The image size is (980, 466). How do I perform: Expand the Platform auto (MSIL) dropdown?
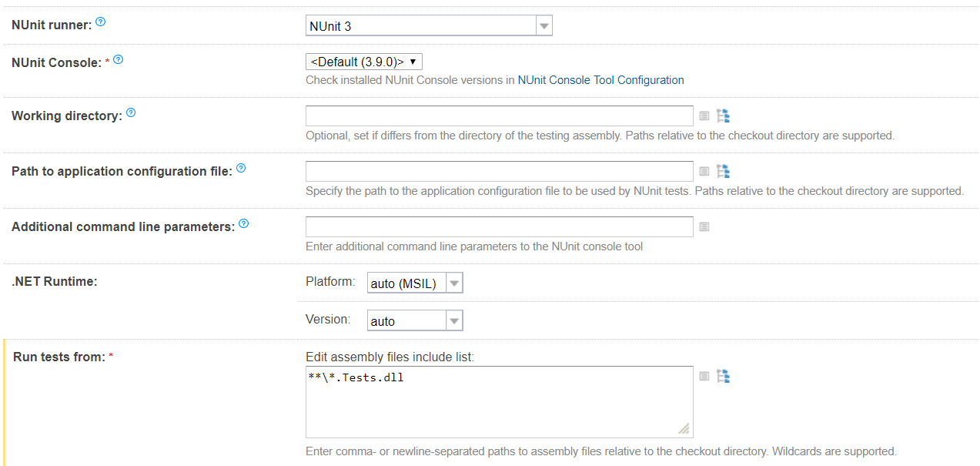[x=454, y=284]
